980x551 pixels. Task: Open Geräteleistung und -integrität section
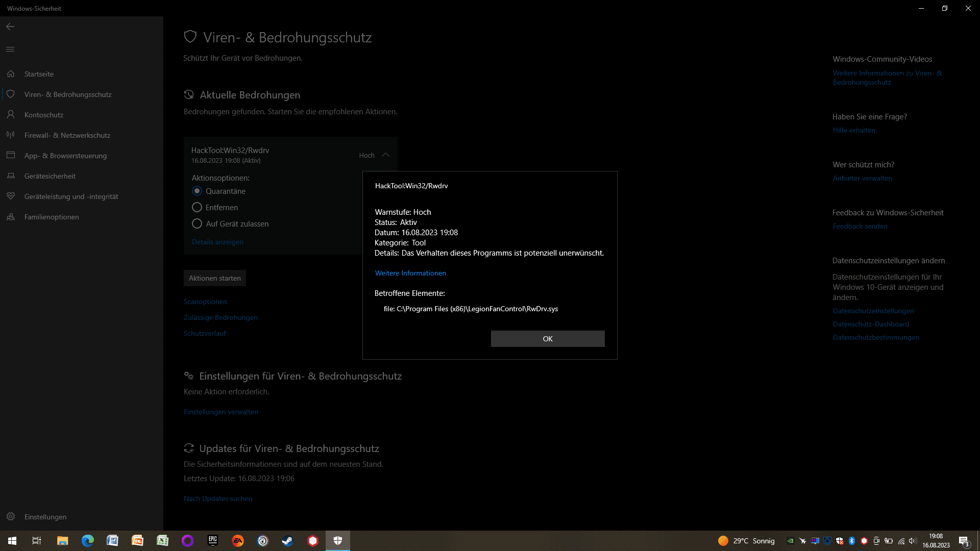coord(71,196)
